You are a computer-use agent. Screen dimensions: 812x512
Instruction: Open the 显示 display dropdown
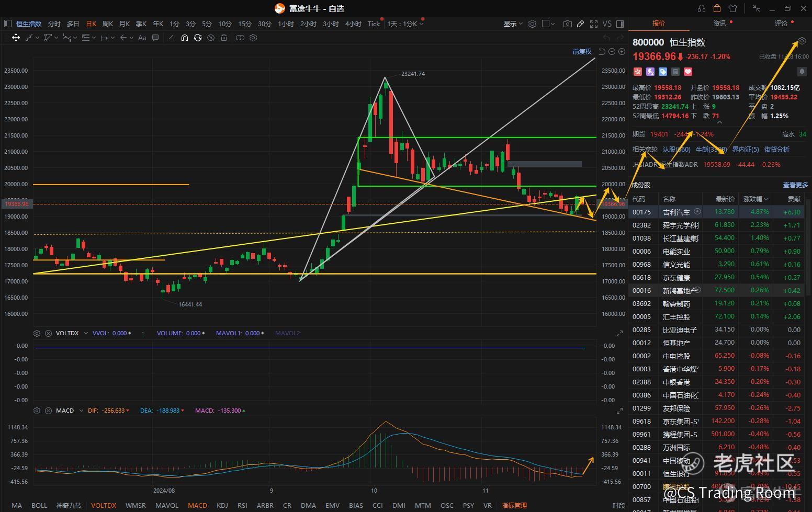[x=513, y=24]
